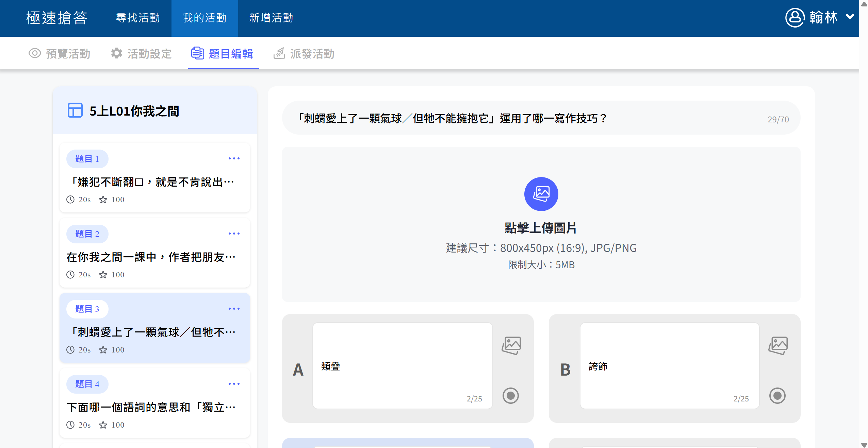Click the blue upload image icon

pyautogui.click(x=541, y=194)
